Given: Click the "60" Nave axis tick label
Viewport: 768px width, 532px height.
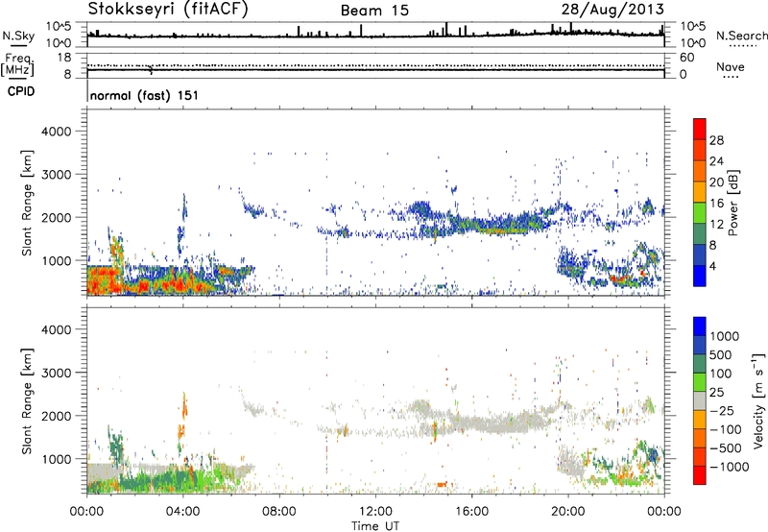Looking at the screenshot, I should 686,58.
